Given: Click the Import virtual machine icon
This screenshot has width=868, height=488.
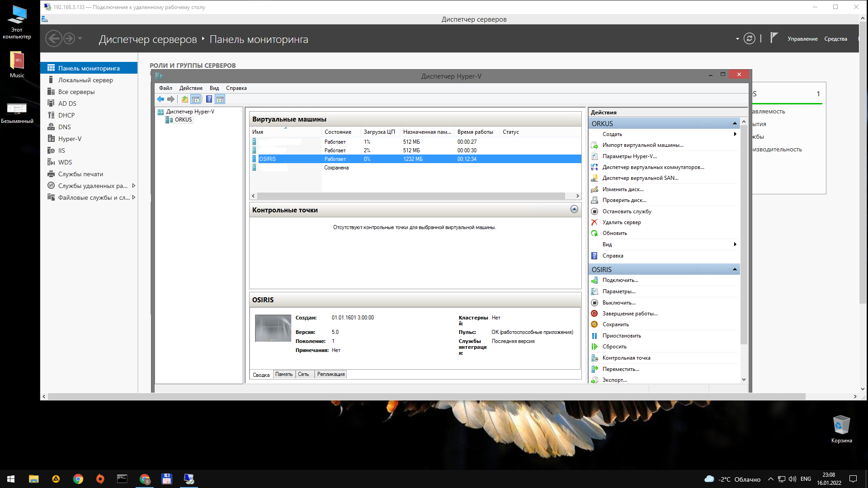Looking at the screenshot, I should (x=594, y=145).
